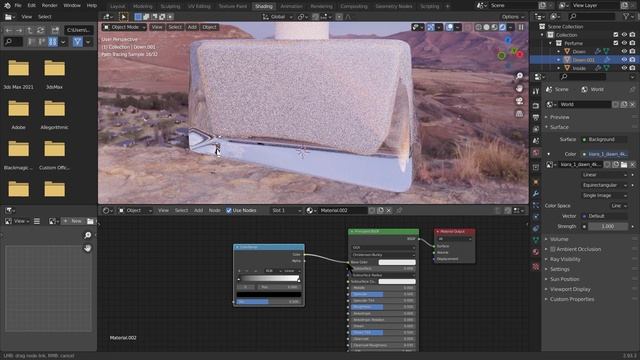The image size is (640, 360).
Task: Unlink material X button in node editor
Action: (389, 210)
